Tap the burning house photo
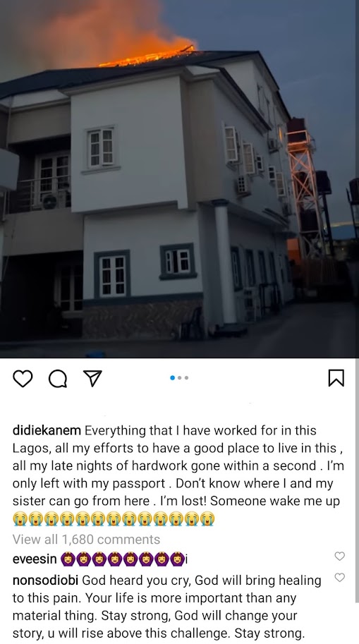This screenshot has width=359, height=644. point(178,178)
